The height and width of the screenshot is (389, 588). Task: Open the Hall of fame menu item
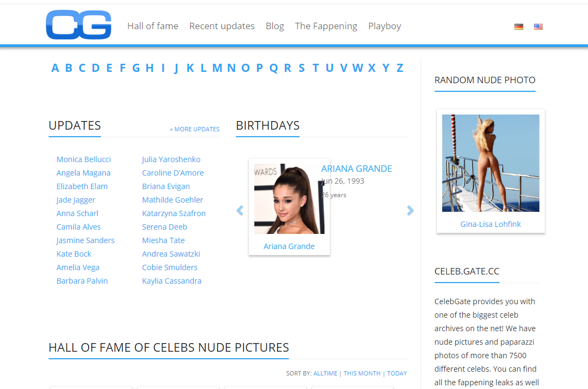[x=153, y=26]
